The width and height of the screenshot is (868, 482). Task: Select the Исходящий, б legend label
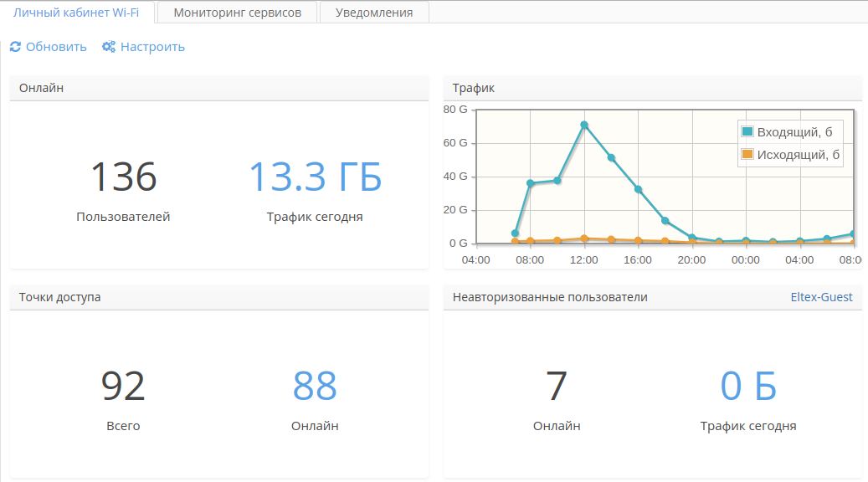pos(799,155)
